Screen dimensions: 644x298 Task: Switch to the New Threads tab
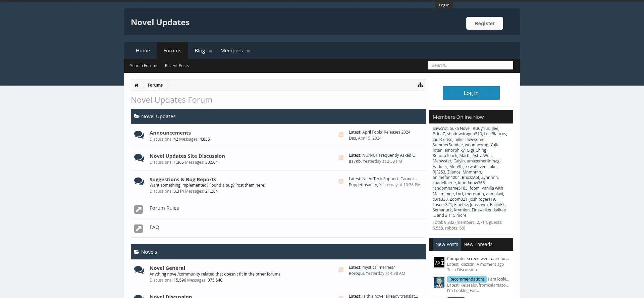click(x=478, y=245)
